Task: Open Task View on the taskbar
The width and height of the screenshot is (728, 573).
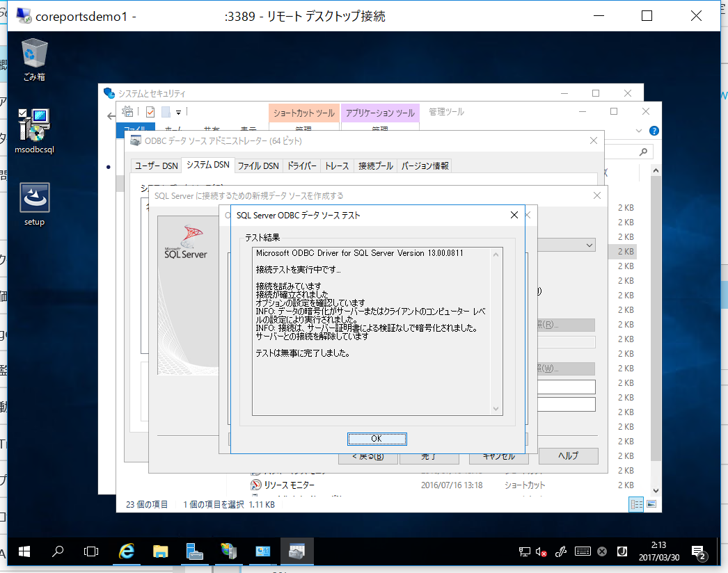Action: pos(91,551)
